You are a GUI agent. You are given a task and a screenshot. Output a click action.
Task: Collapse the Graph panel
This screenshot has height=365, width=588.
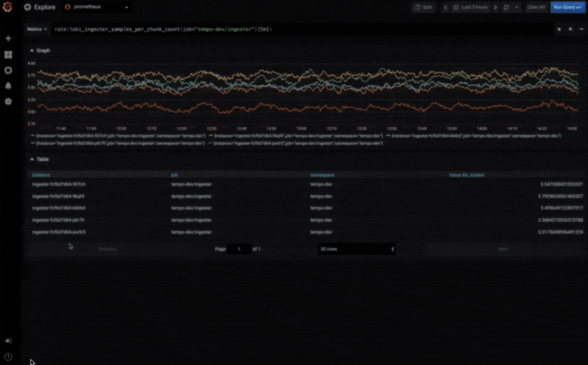(x=40, y=50)
